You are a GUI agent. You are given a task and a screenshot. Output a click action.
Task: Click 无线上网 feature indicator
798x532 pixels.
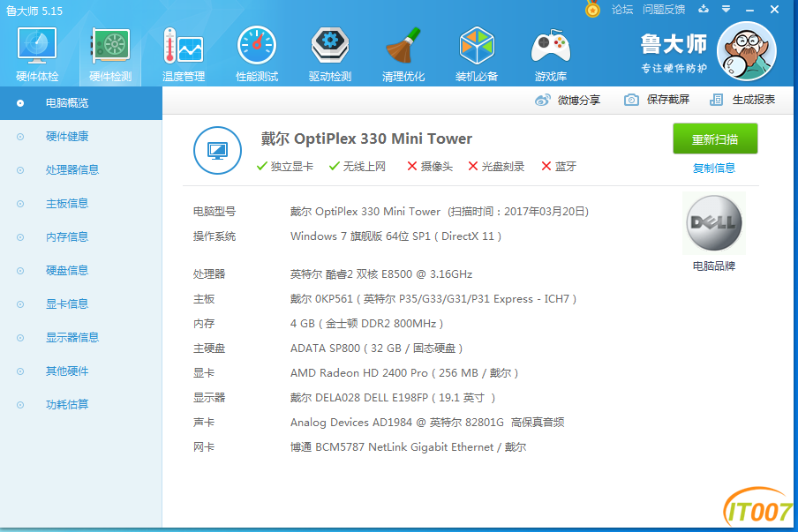(x=358, y=167)
